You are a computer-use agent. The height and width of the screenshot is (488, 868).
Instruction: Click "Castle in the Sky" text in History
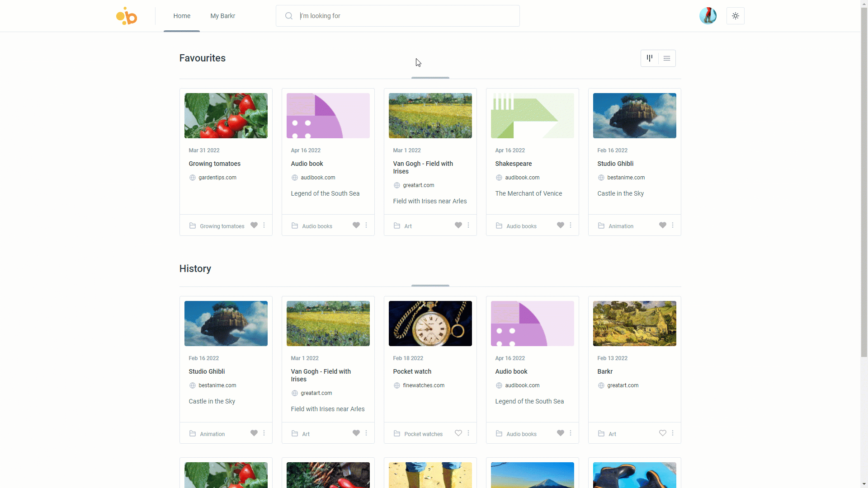(212, 401)
